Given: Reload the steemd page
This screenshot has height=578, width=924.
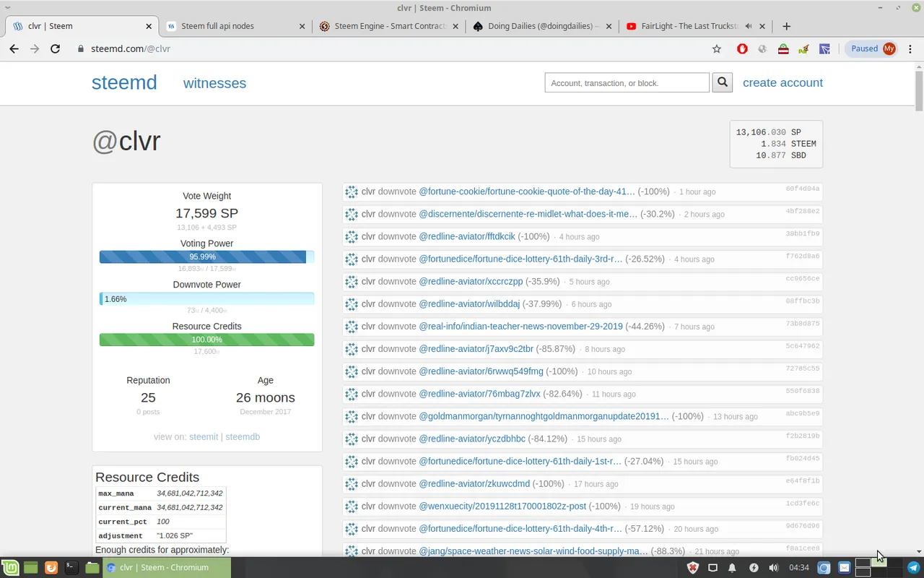Looking at the screenshot, I should 55,48.
